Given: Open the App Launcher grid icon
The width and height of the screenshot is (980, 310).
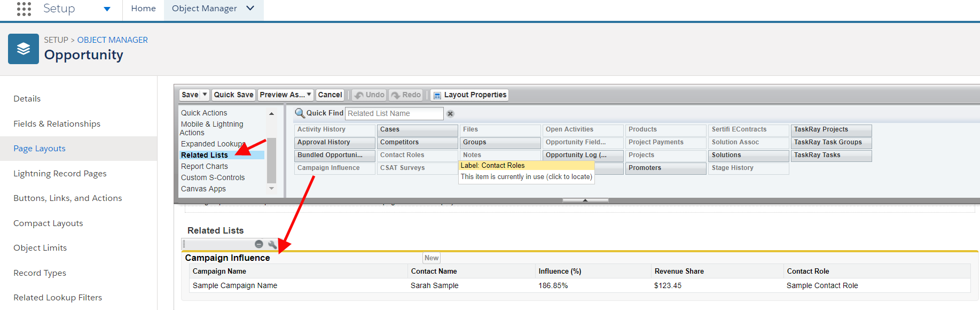Looking at the screenshot, I should pyautogui.click(x=24, y=9).
